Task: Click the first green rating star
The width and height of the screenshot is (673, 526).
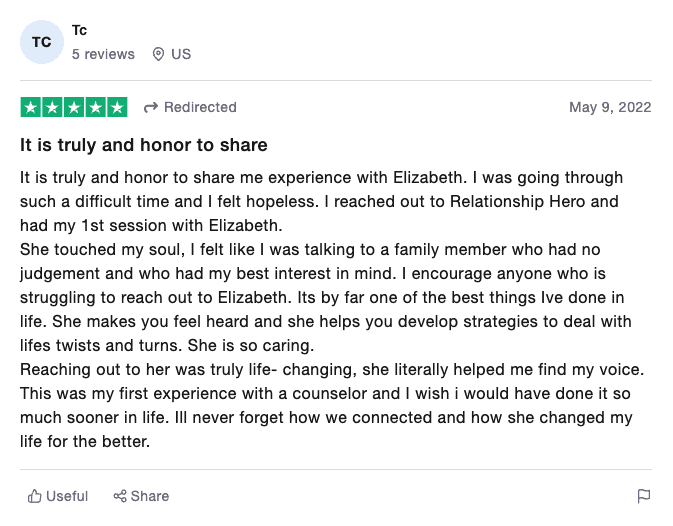Action: (x=31, y=107)
